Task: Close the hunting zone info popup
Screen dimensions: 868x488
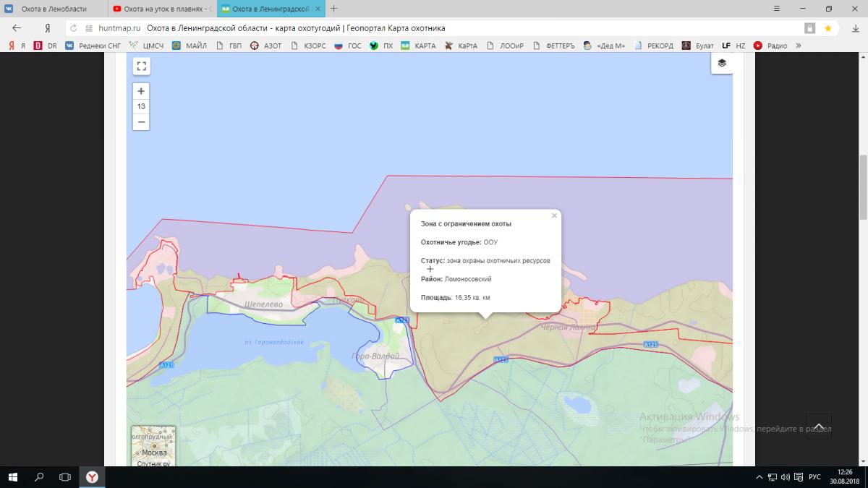Action: 555,215
